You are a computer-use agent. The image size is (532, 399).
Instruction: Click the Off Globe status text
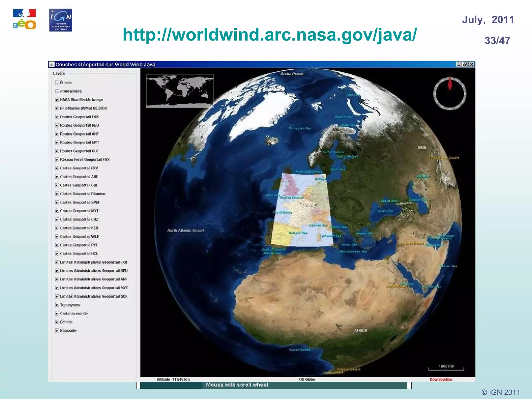307,379
